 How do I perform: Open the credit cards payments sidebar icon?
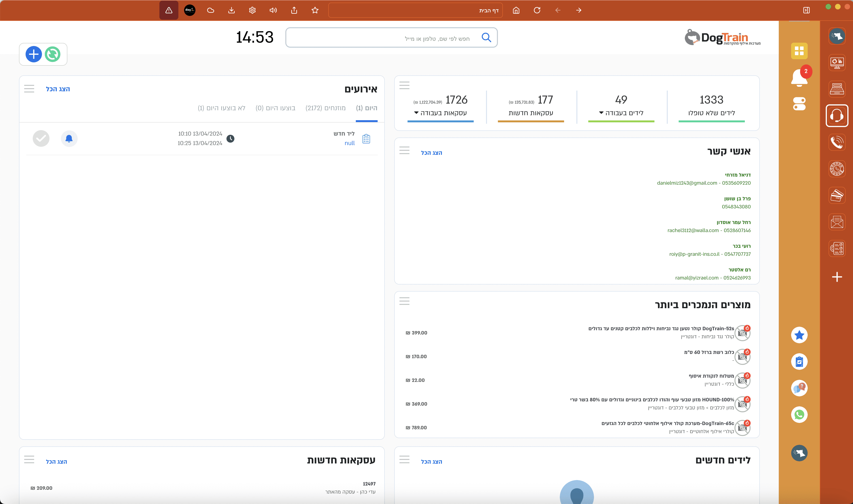coord(837,195)
